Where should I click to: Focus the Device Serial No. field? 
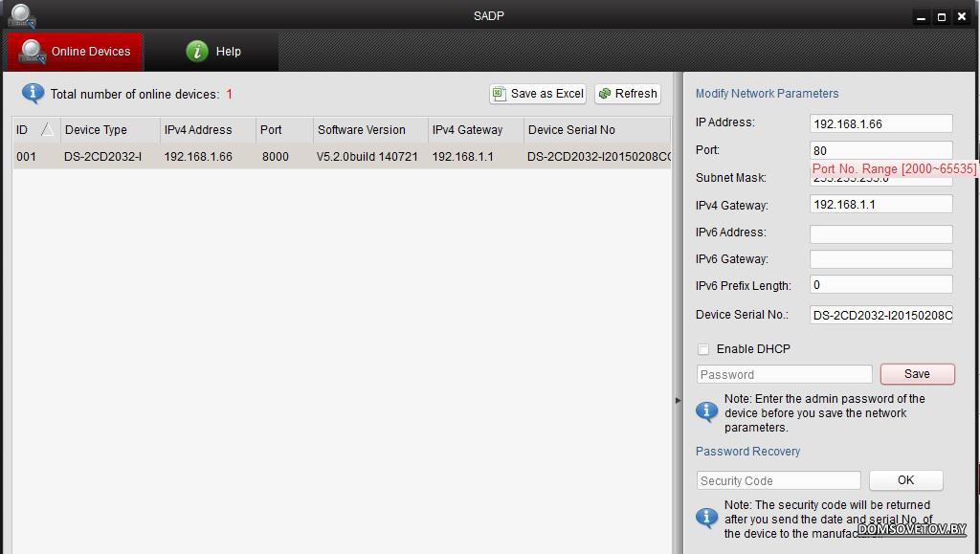point(881,315)
